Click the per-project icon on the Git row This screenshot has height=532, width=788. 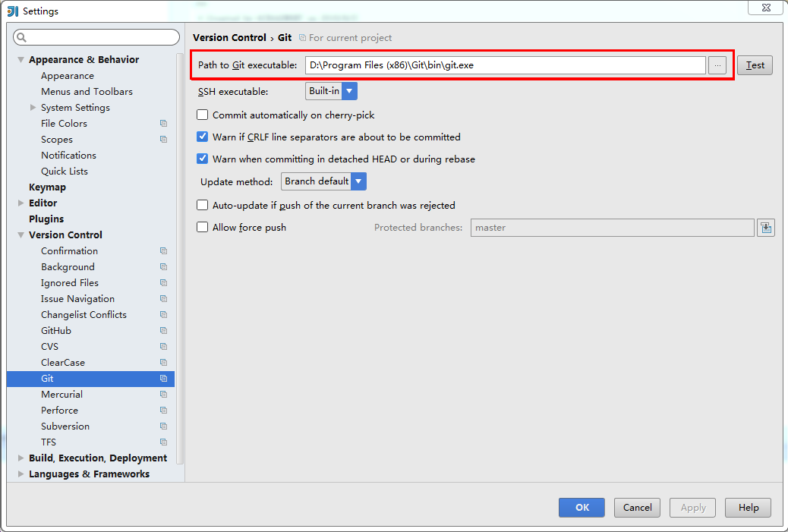(x=163, y=378)
